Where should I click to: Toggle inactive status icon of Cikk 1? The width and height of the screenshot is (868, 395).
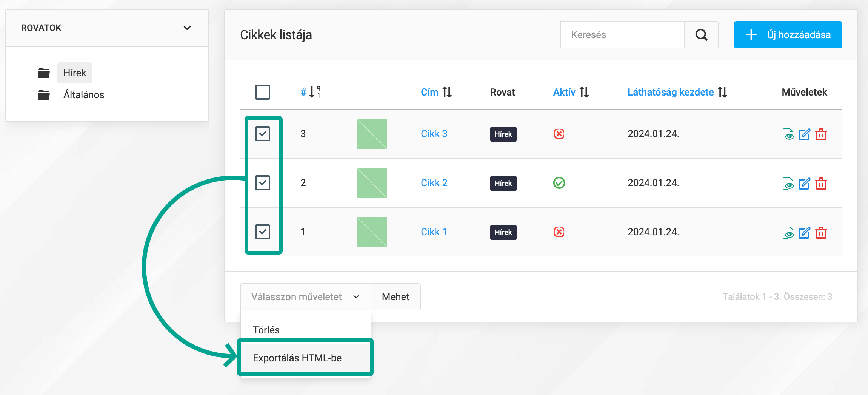click(559, 232)
